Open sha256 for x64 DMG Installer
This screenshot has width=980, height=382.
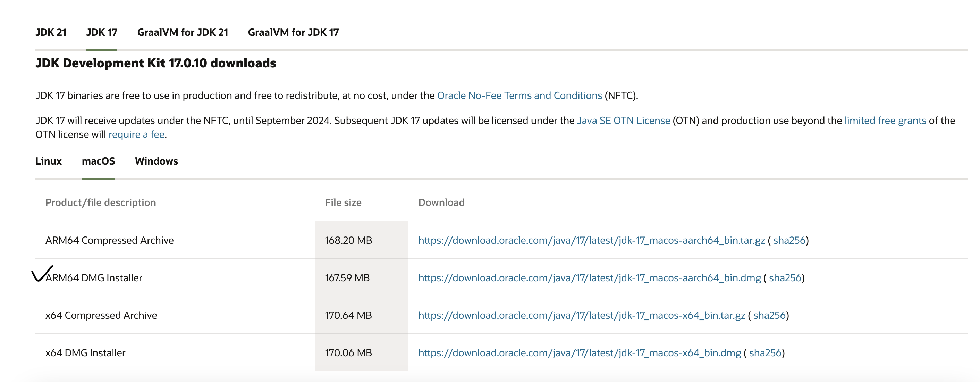coord(765,353)
